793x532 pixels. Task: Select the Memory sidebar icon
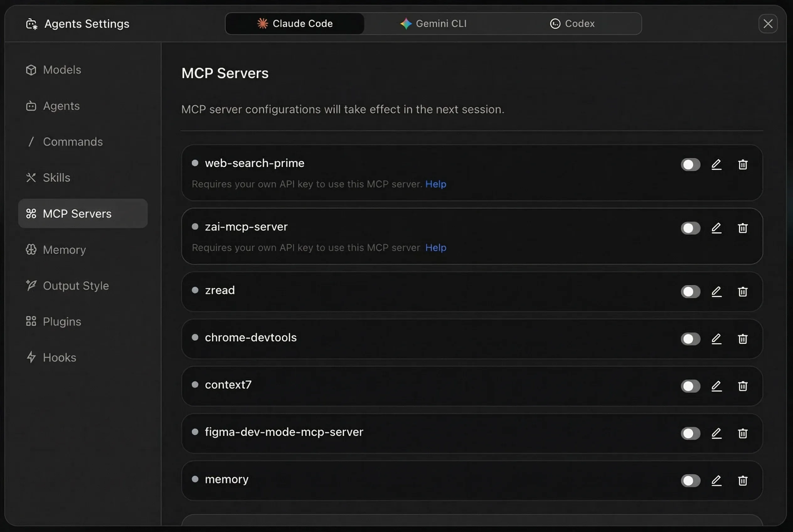[x=32, y=250]
